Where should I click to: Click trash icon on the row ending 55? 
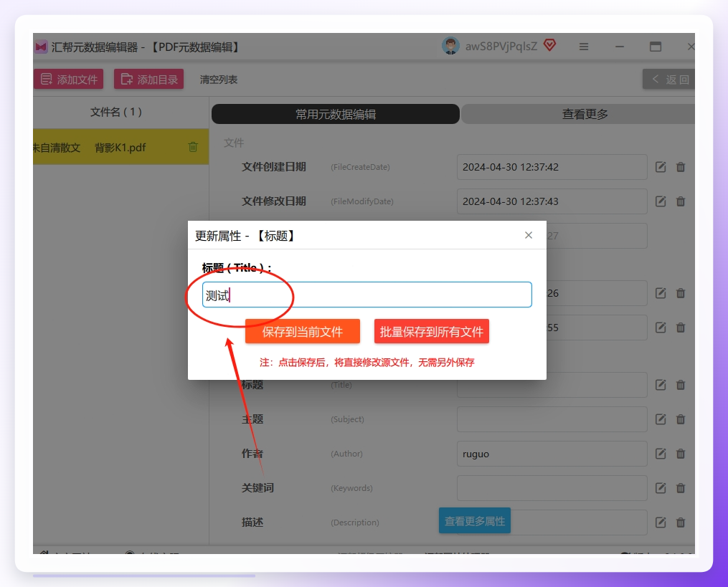[x=681, y=328]
